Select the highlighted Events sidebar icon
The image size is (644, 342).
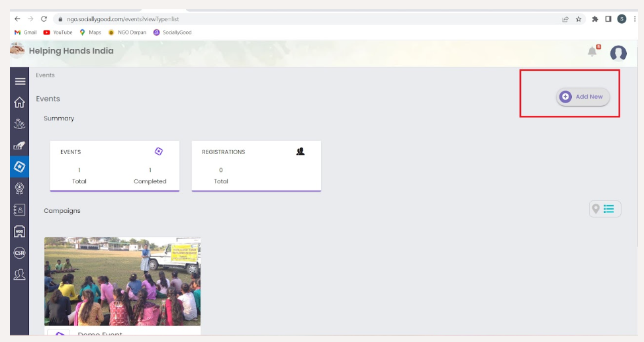pyautogui.click(x=19, y=167)
